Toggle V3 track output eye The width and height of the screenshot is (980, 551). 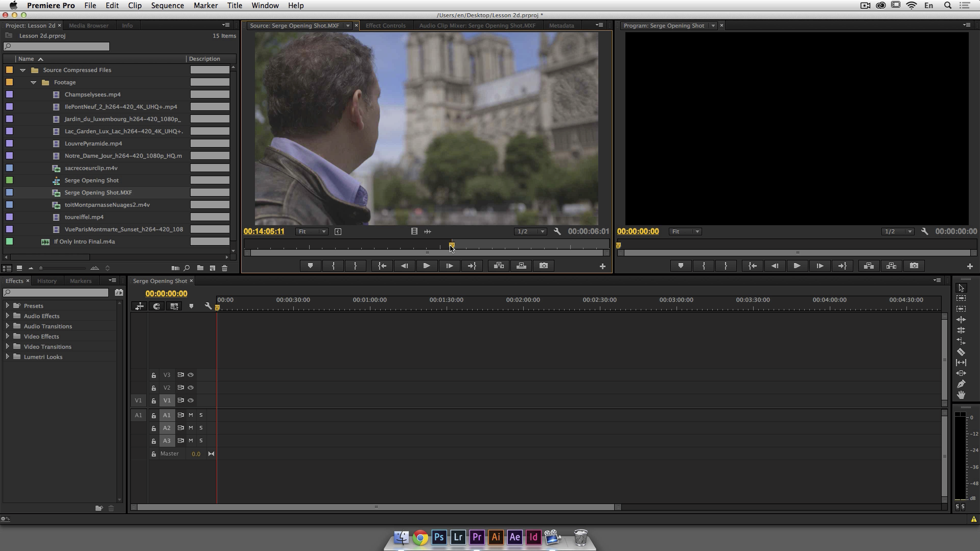pyautogui.click(x=191, y=375)
